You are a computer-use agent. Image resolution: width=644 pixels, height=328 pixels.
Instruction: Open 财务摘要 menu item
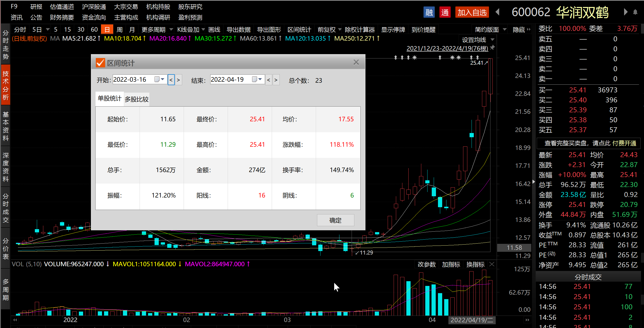point(62,17)
